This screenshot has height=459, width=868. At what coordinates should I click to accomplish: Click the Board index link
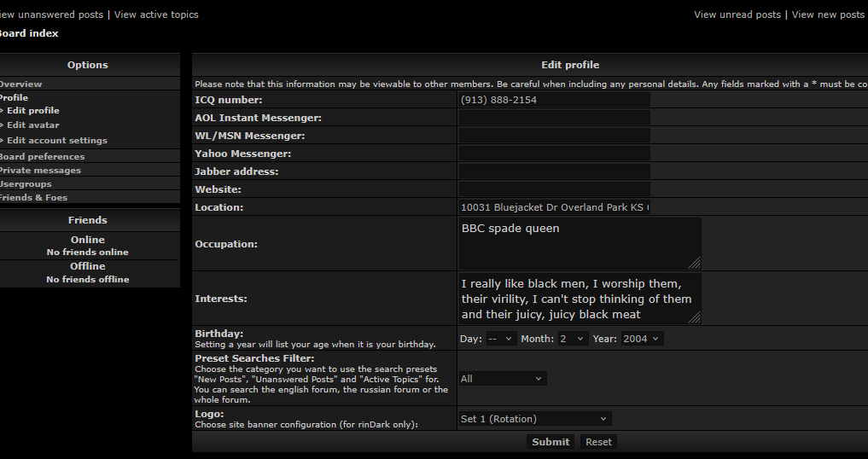tap(29, 33)
